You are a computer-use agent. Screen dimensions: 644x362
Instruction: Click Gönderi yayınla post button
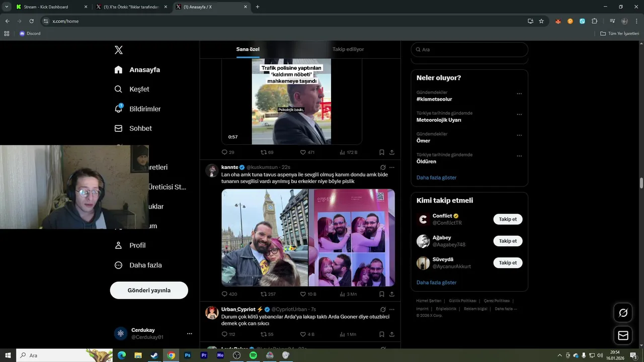(149, 290)
